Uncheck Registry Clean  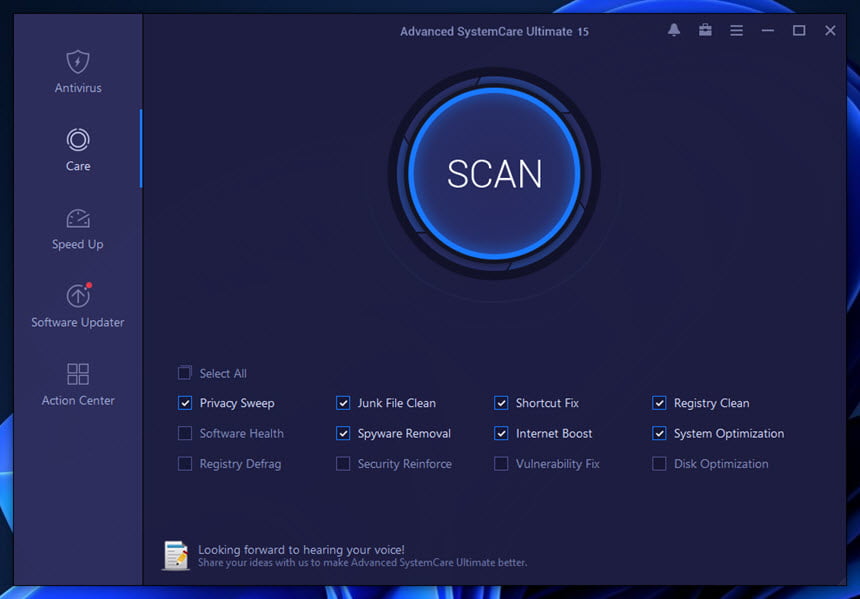point(659,403)
